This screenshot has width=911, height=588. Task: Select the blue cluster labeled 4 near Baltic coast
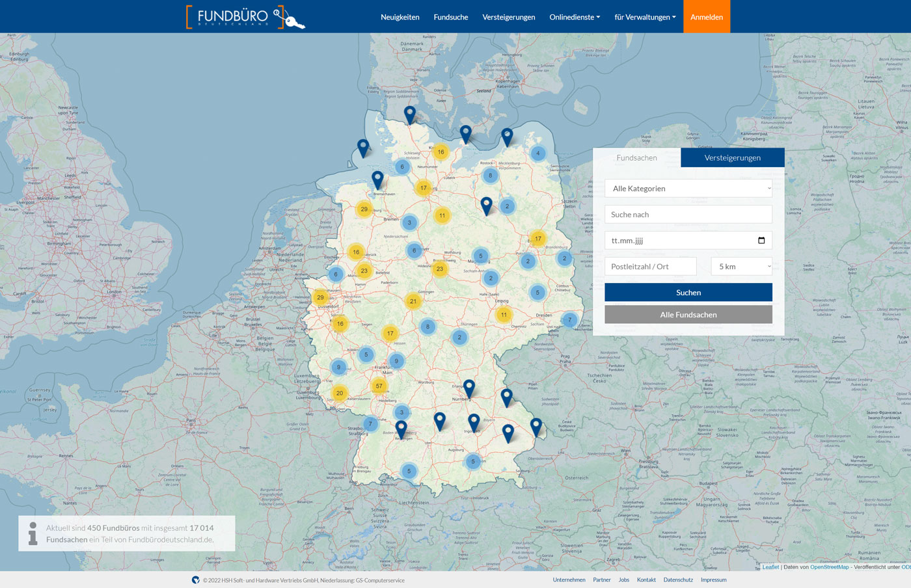pyautogui.click(x=537, y=154)
